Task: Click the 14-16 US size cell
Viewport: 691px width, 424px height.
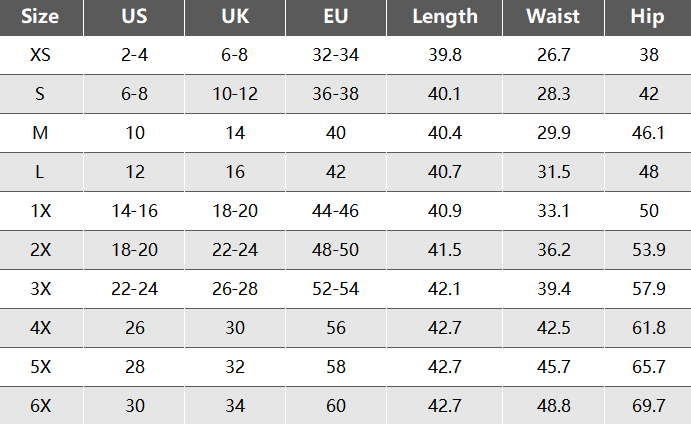Action: 134,211
